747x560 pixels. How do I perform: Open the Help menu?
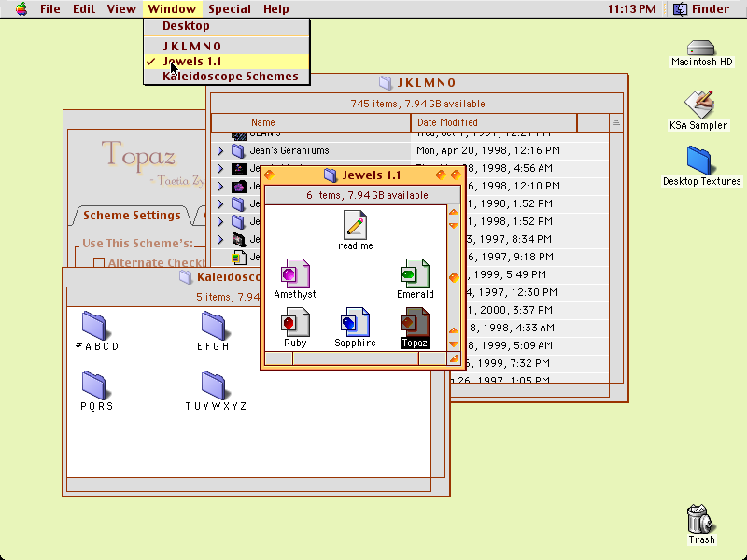(275, 9)
